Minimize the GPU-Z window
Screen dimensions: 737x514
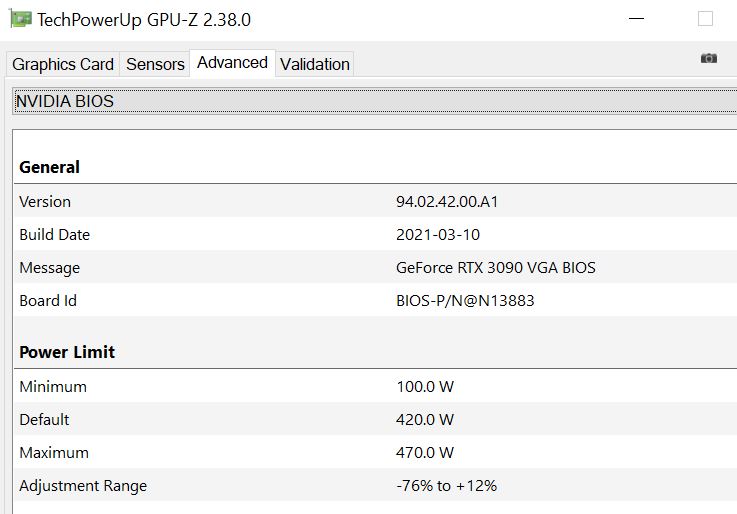[x=638, y=18]
